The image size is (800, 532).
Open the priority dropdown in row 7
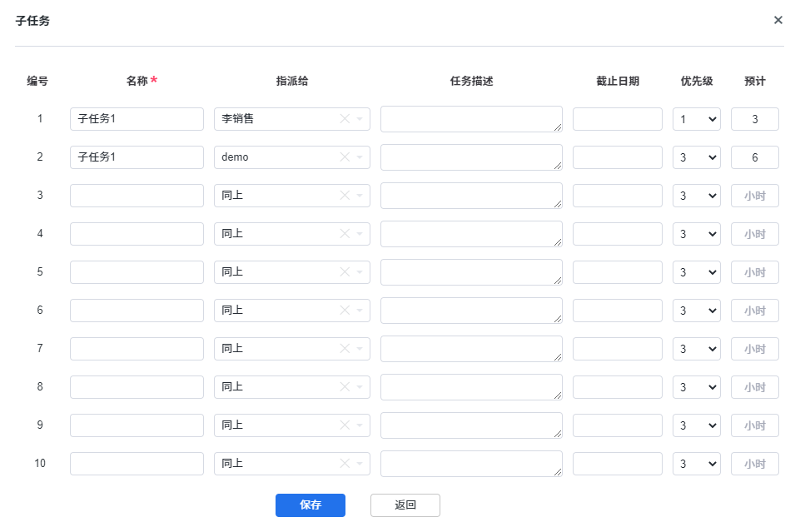point(696,349)
